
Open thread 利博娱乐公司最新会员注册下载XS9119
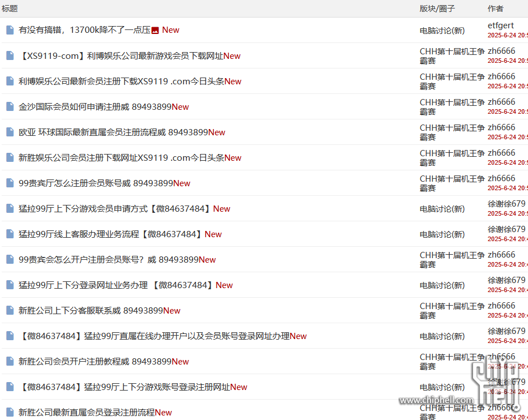coord(121,81)
